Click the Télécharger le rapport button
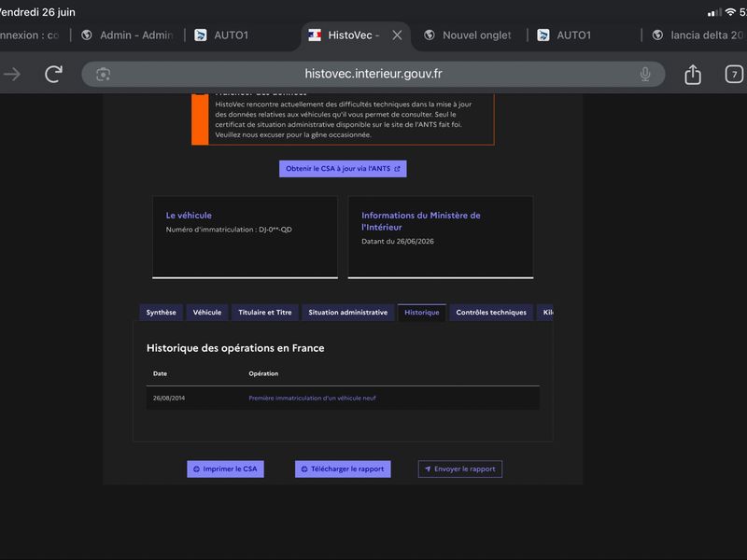Image resolution: width=747 pixels, height=560 pixels. coord(343,469)
